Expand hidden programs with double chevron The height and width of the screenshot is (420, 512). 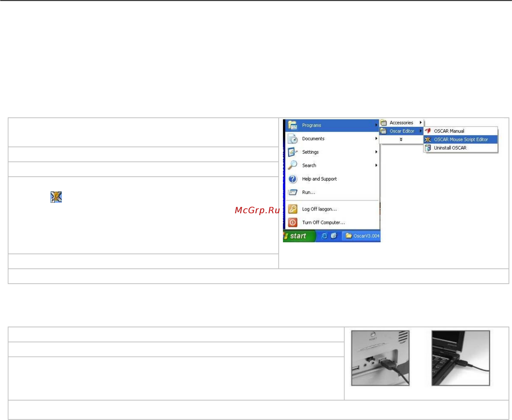(401, 139)
